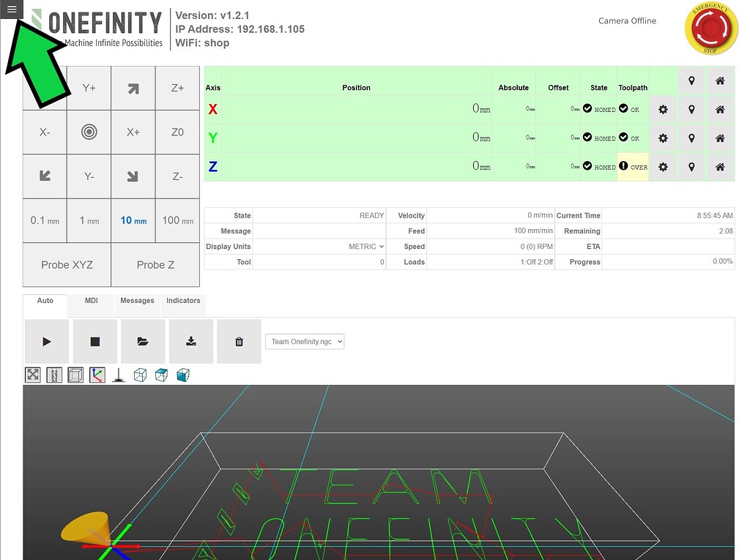Click the Probe XYZ button
This screenshot has width=750, height=560.
(67, 265)
